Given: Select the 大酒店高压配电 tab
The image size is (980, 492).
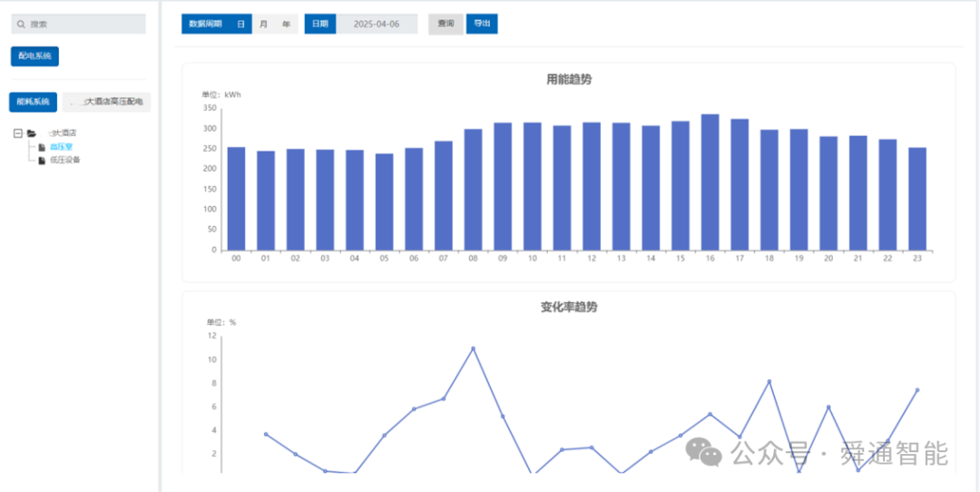Looking at the screenshot, I should point(107,102).
